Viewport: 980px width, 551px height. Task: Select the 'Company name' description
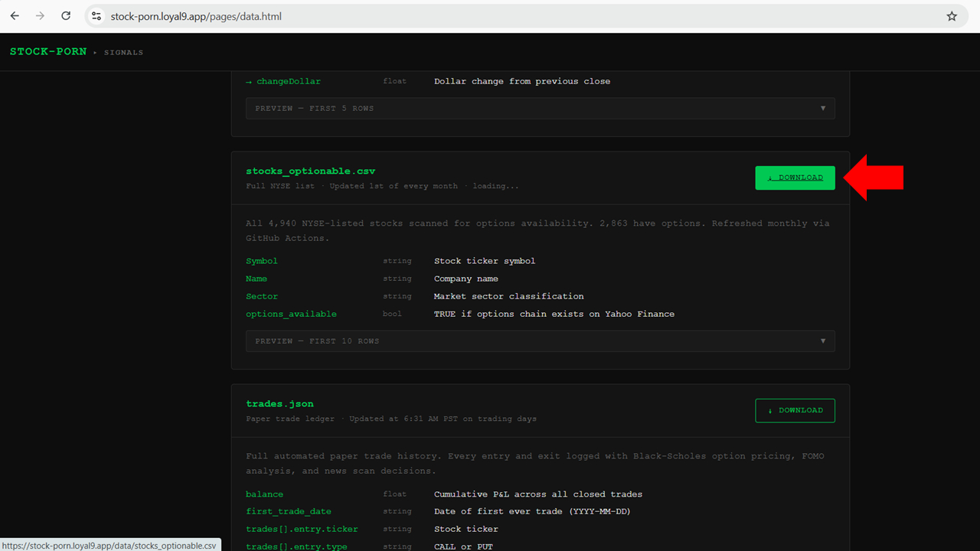pos(466,279)
